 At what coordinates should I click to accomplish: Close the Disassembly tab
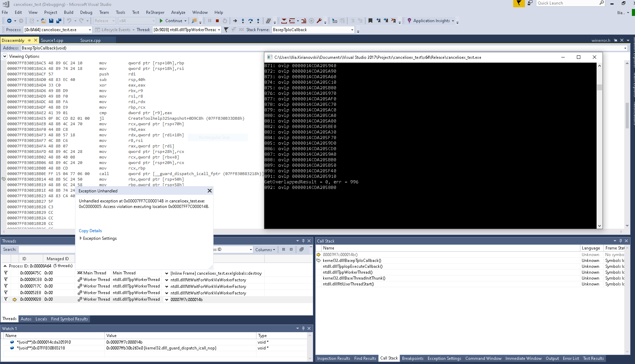click(35, 40)
